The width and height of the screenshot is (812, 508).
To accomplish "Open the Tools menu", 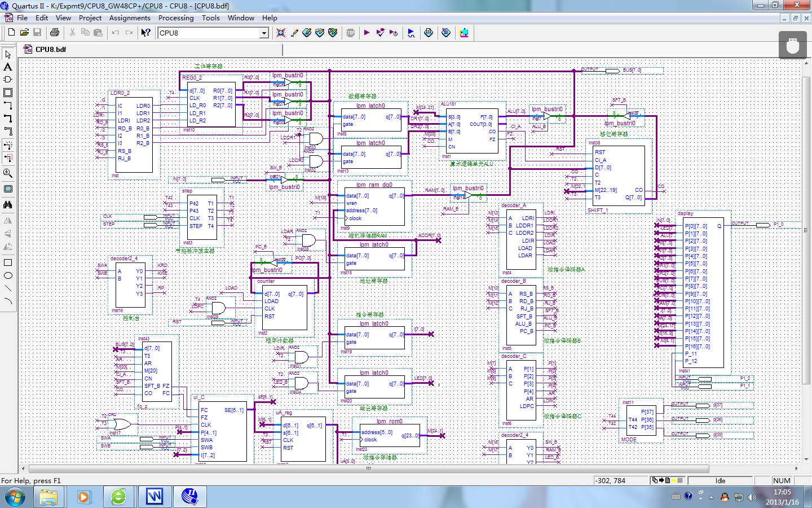I will pos(211,17).
